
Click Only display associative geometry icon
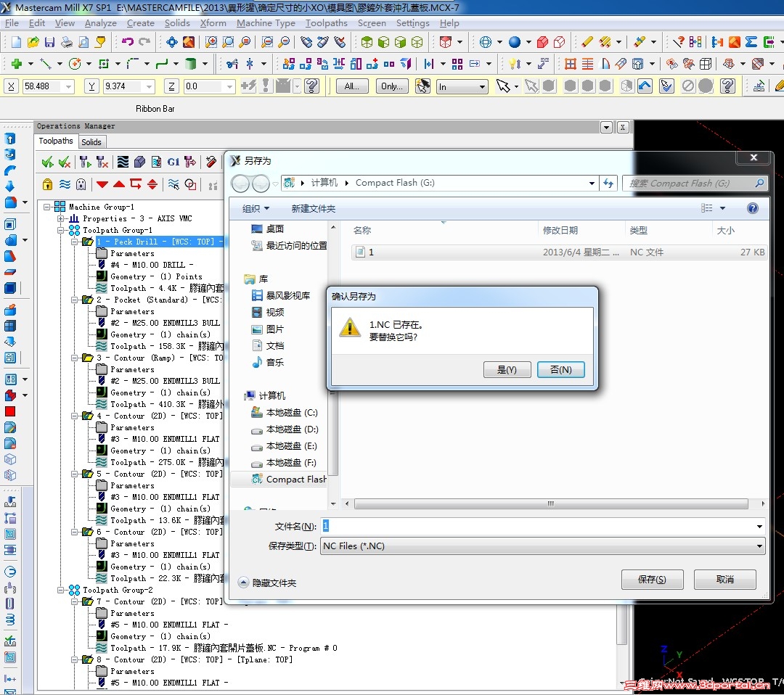190,184
